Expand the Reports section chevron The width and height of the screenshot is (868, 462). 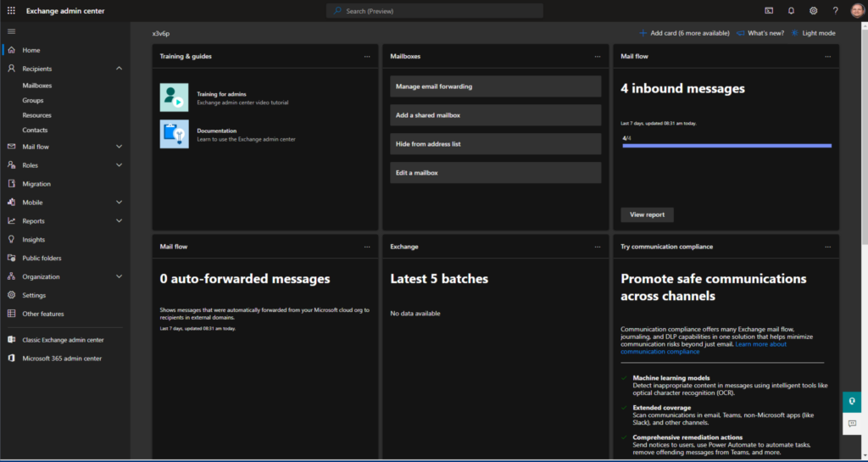tap(119, 220)
